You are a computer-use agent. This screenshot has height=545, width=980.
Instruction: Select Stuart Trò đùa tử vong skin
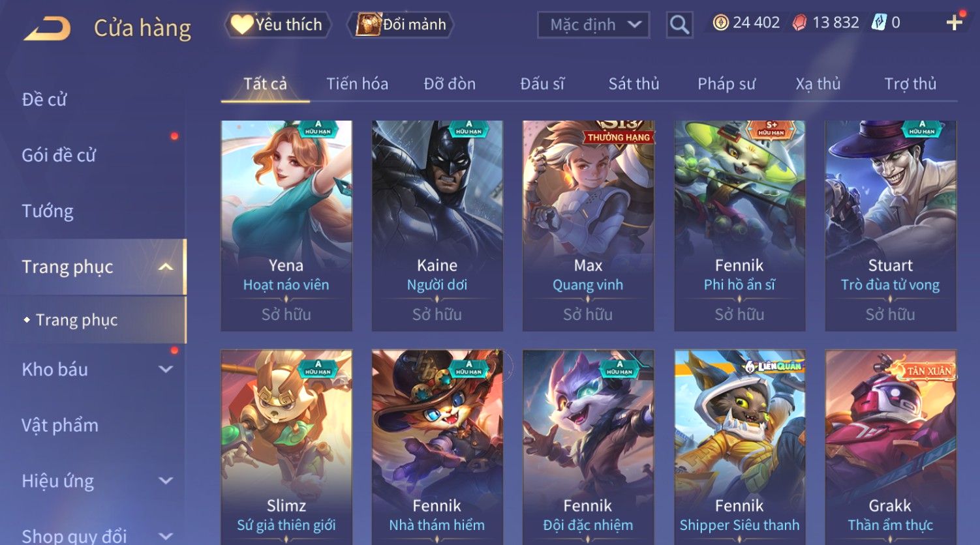pos(891,226)
